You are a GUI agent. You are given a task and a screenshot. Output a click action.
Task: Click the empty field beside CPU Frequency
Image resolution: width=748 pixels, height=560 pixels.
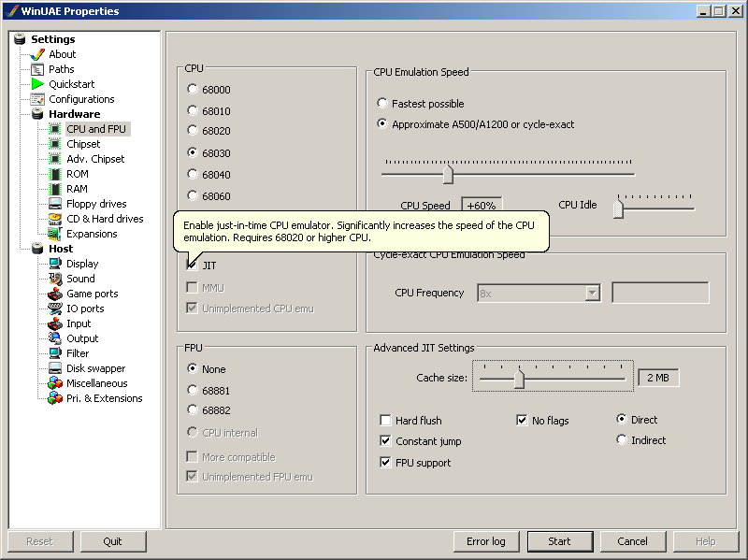(x=660, y=293)
